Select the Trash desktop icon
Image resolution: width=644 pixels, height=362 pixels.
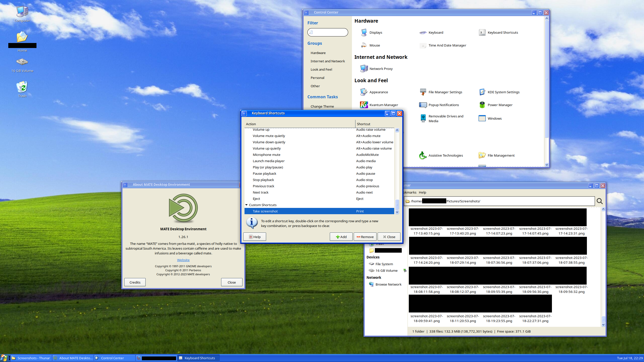tap(22, 89)
